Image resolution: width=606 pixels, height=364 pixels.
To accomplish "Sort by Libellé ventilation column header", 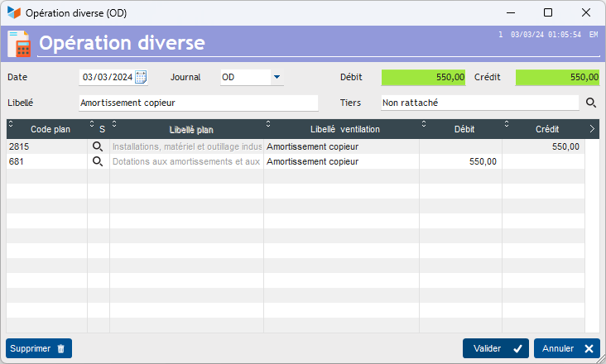I will (344, 129).
